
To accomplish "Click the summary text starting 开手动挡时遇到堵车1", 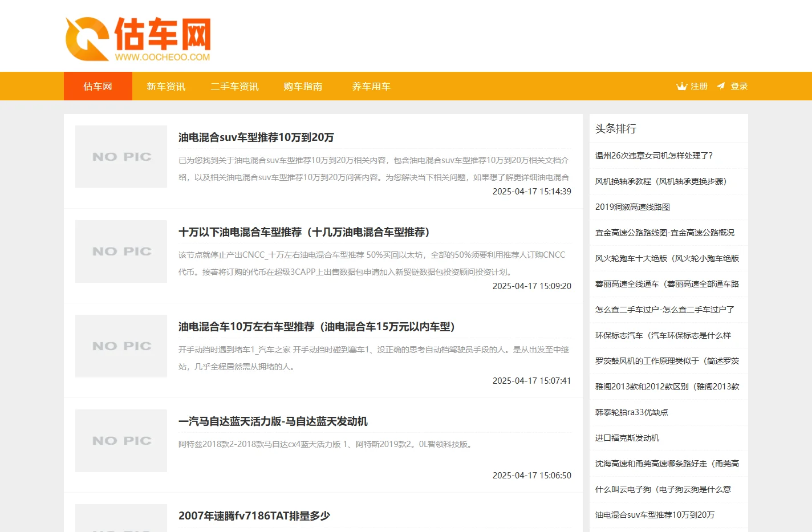I will (x=374, y=358).
